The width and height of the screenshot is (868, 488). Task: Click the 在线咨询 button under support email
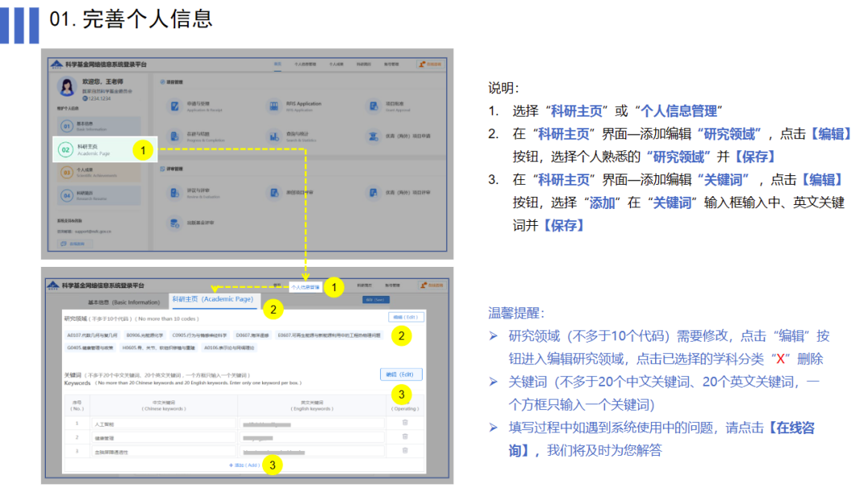tap(75, 244)
